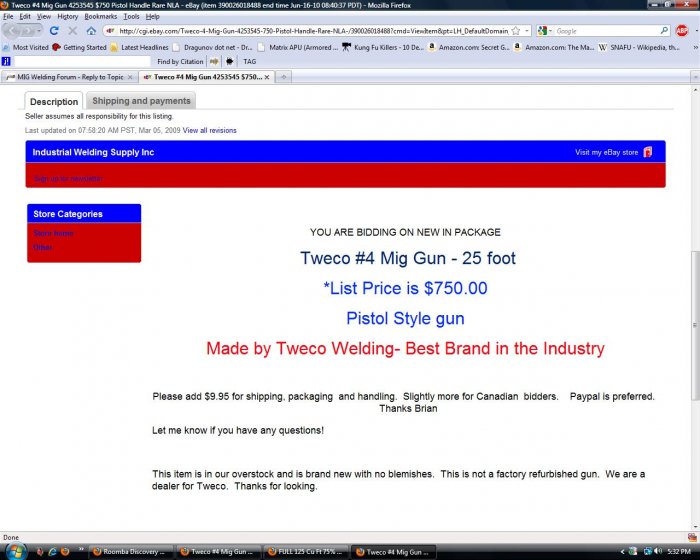Click the Stop loading X icon

(x=73, y=30)
